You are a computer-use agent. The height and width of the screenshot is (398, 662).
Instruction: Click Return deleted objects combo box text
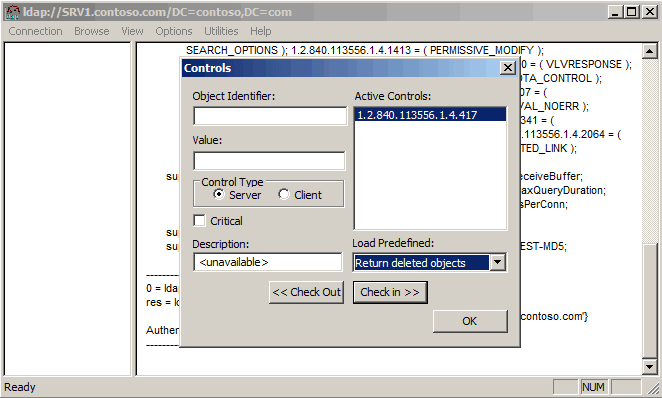point(421,263)
